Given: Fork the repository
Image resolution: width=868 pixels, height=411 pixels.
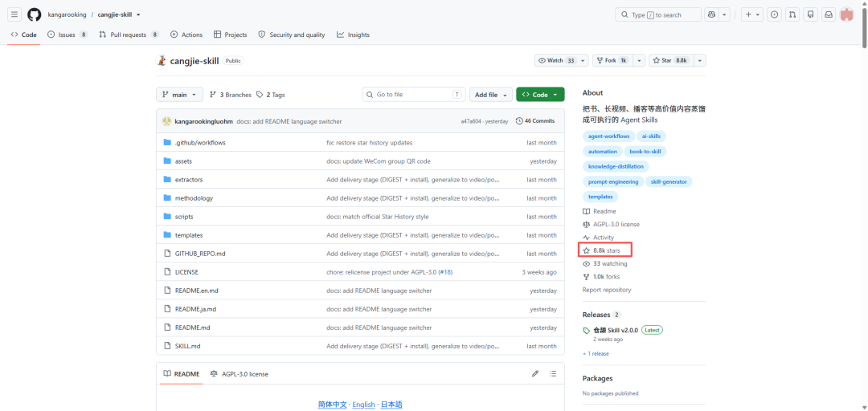Looking at the screenshot, I should [612, 60].
